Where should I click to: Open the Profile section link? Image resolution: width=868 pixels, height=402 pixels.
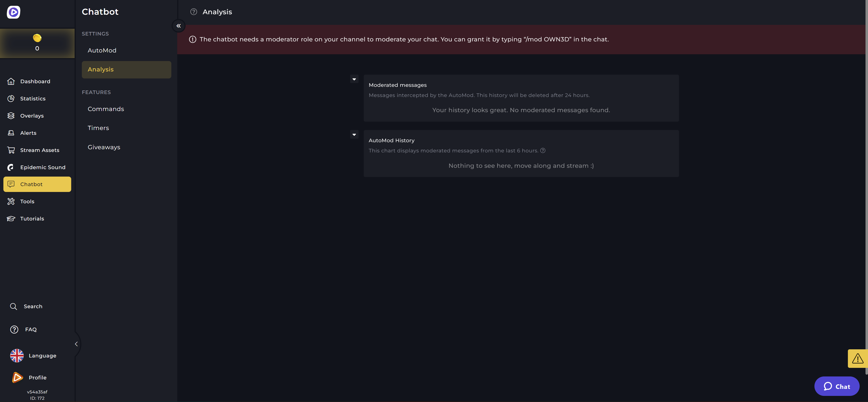(37, 378)
